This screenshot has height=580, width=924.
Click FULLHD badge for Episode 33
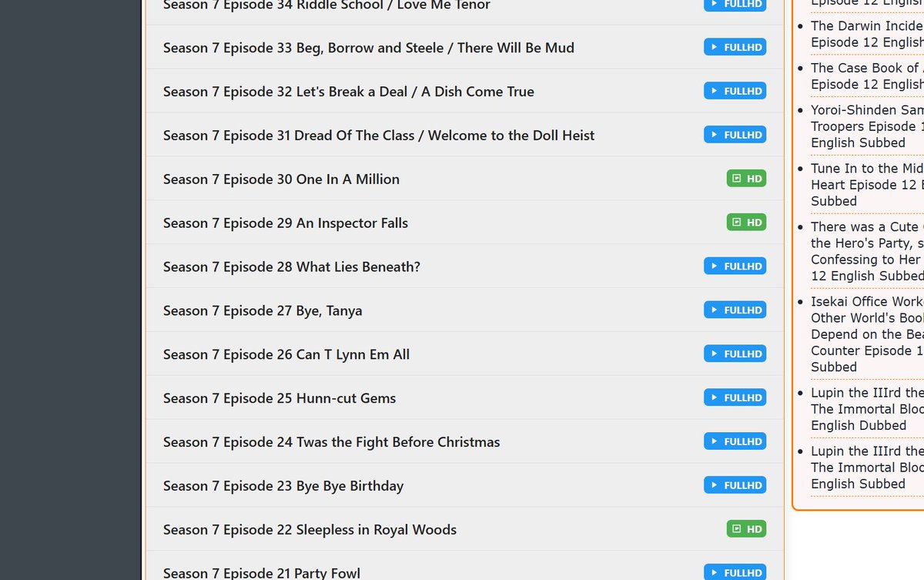click(x=735, y=47)
